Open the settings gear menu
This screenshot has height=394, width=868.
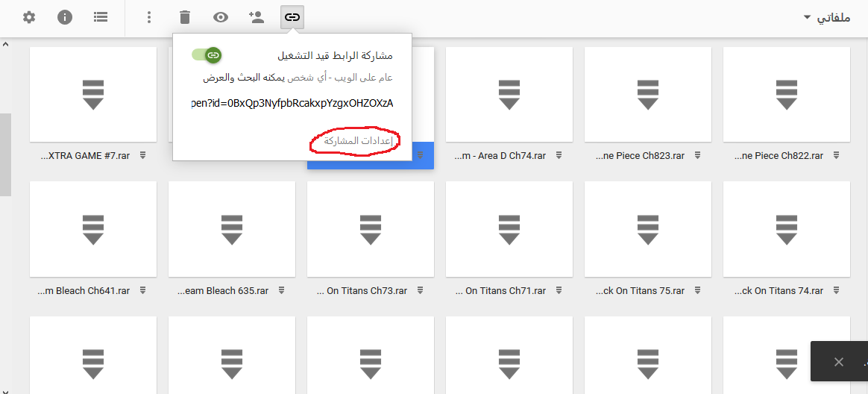[29, 16]
